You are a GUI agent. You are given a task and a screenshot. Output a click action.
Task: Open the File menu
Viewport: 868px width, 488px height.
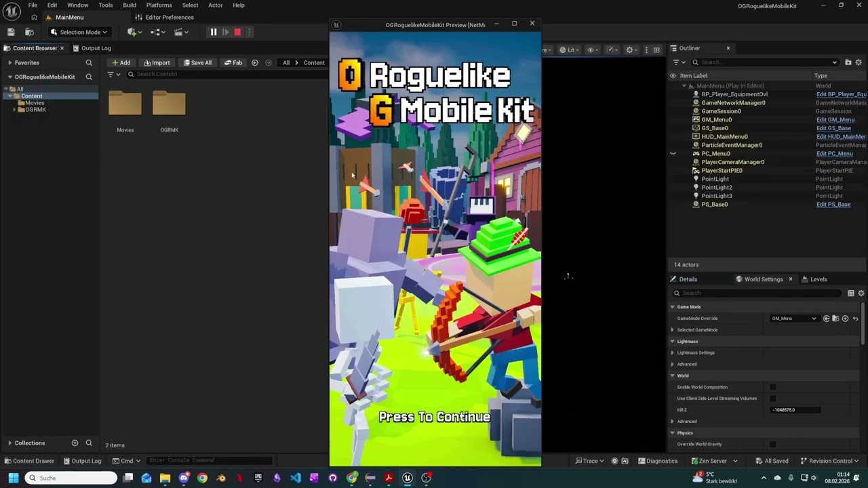33,5
